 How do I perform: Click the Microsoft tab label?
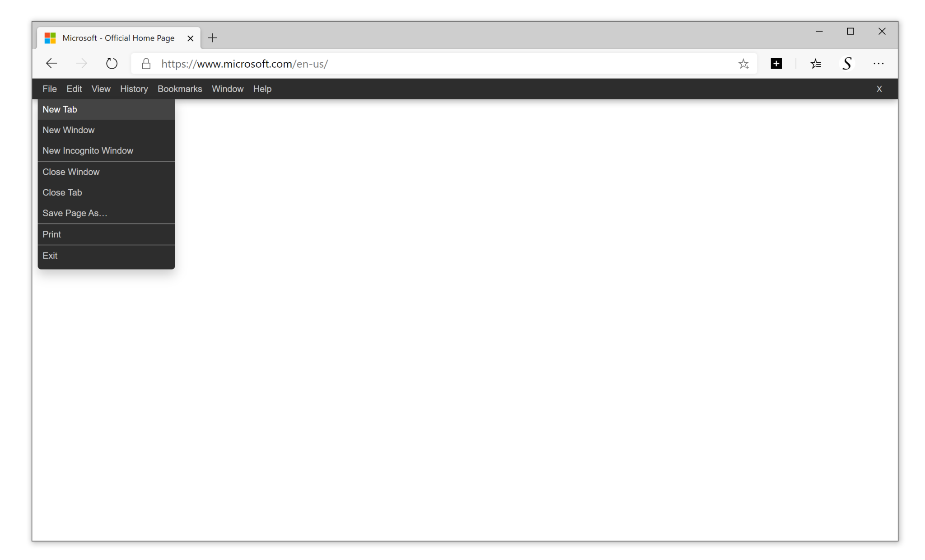point(119,37)
